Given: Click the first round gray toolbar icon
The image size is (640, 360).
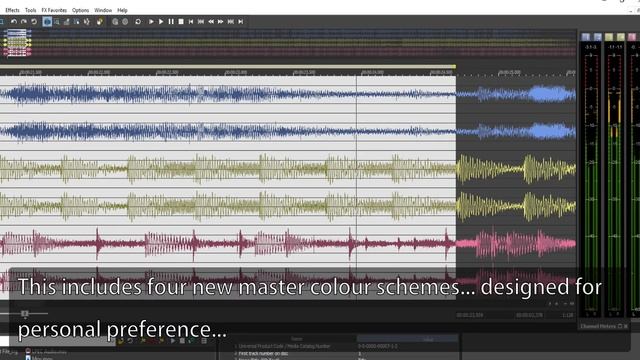Looking at the screenshot, I should 115,22.
